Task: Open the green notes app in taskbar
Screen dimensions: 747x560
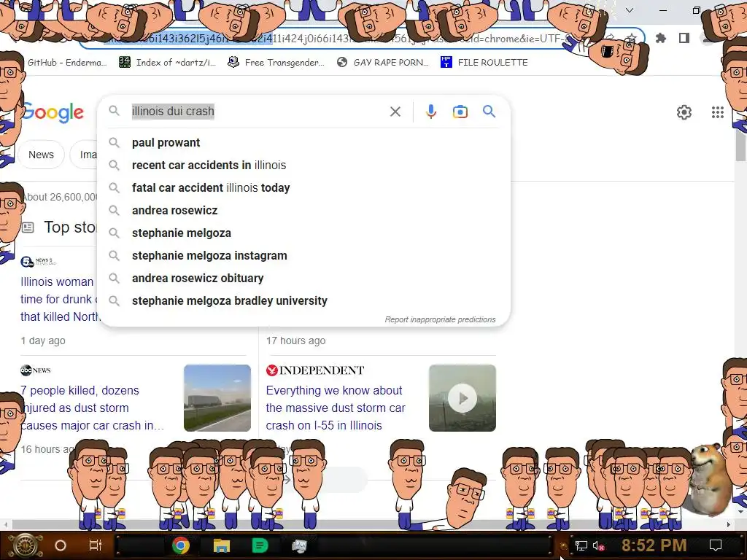Action: click(260, 545)
